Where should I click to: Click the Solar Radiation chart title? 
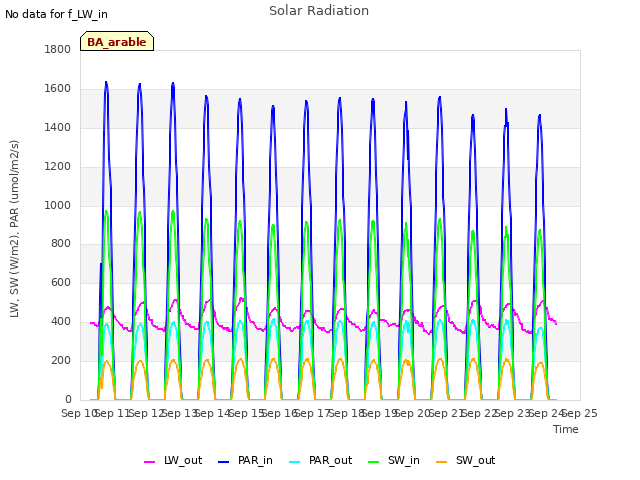(x=319, y=11)
